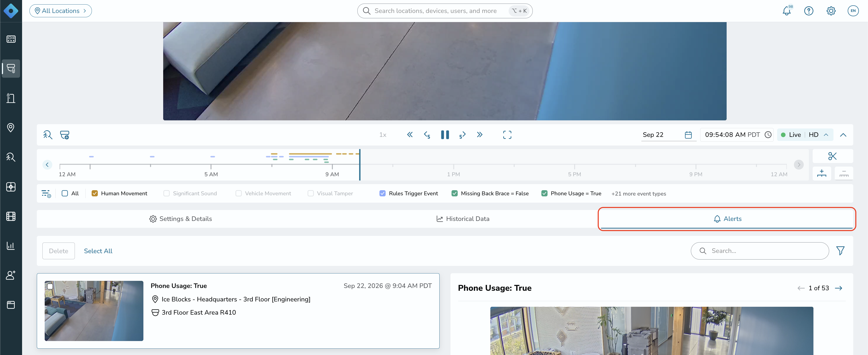The width and height of the screenshot is (868, 355).
Task: Expand the All Locations selector
Action: [61, 11]
